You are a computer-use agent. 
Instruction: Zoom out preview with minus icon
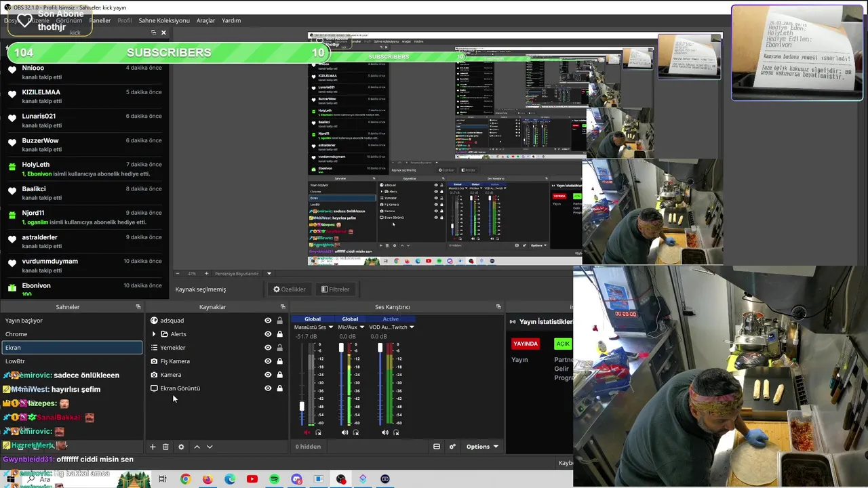(178, 274)
